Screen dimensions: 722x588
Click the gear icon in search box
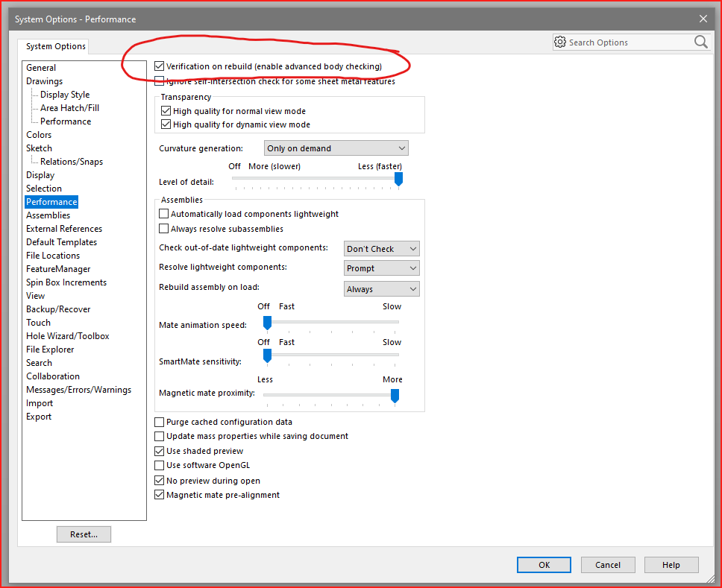click(x=560, y=42)
